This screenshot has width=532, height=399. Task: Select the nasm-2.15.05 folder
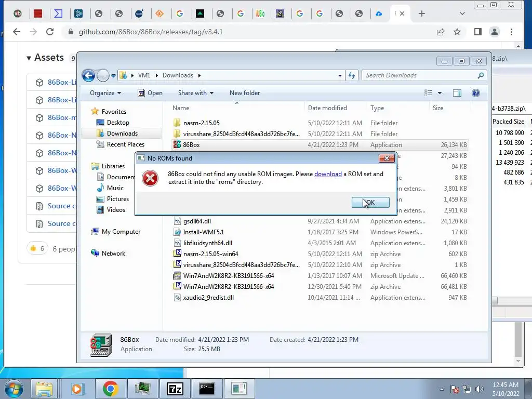point(201,123)
